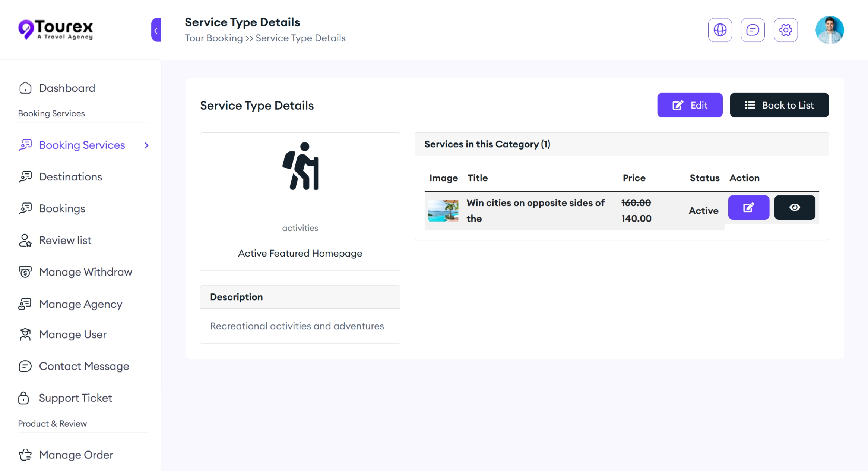Open Support Ticket in sidebar
Screen dimensions: 868x471
[x=75, y=398]
